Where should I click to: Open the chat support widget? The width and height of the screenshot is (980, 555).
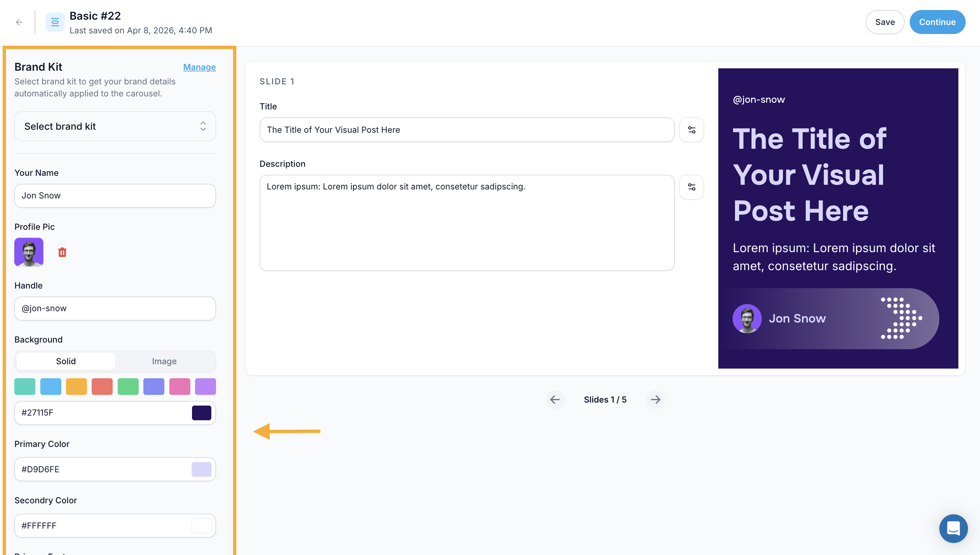click(x=953, y=528)
